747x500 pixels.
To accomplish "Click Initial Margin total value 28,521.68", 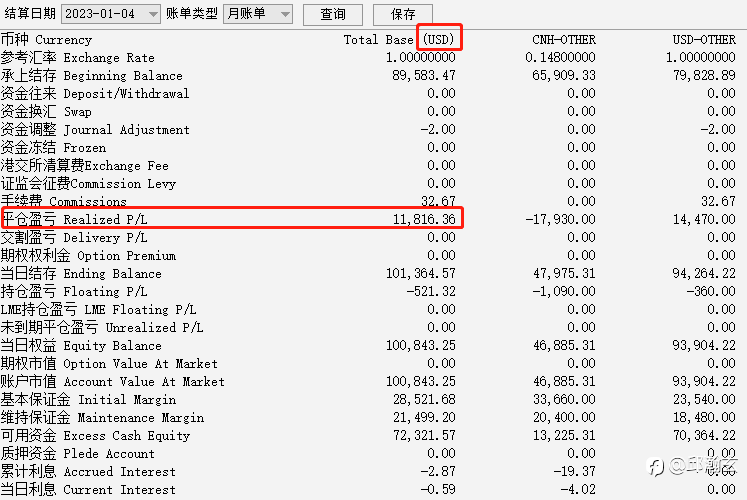I will (424, 399).
